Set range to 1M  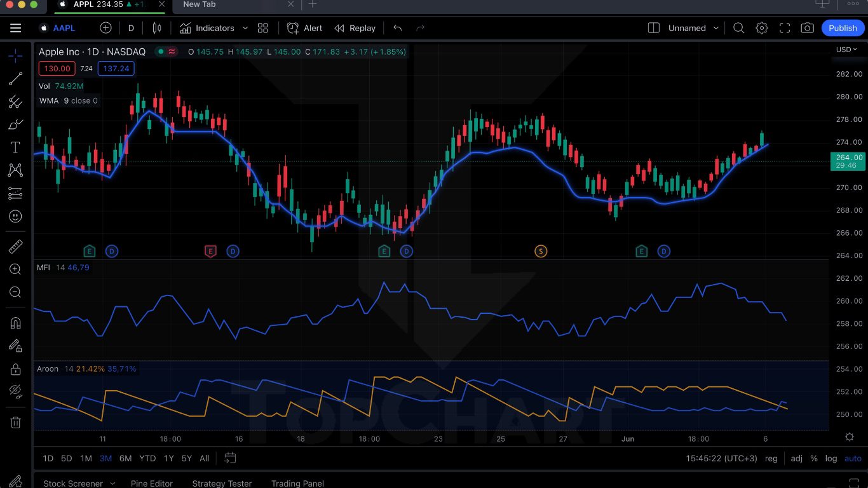pos(86,458)
